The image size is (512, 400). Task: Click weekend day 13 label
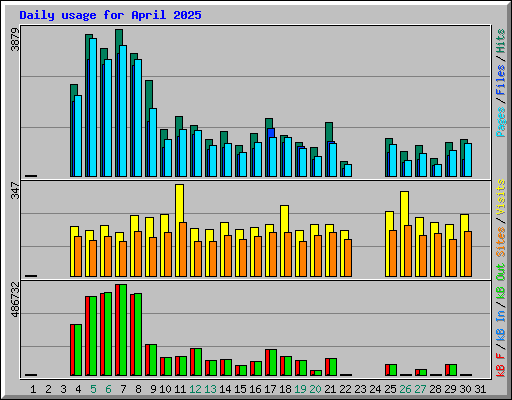point(210,389)
